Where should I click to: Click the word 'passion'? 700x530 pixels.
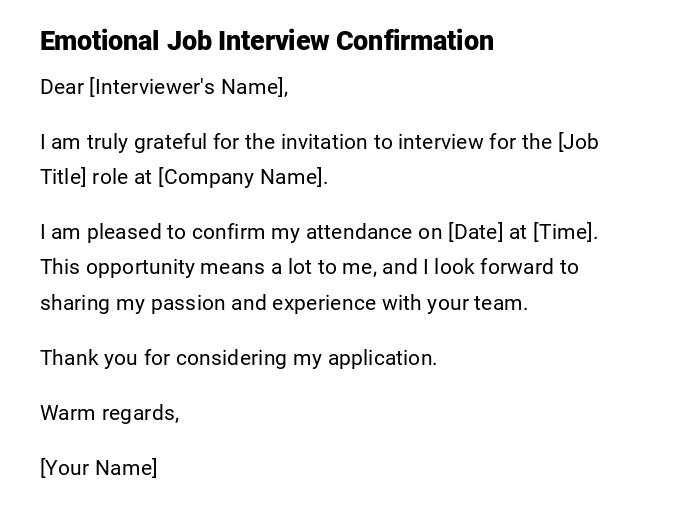192,303
